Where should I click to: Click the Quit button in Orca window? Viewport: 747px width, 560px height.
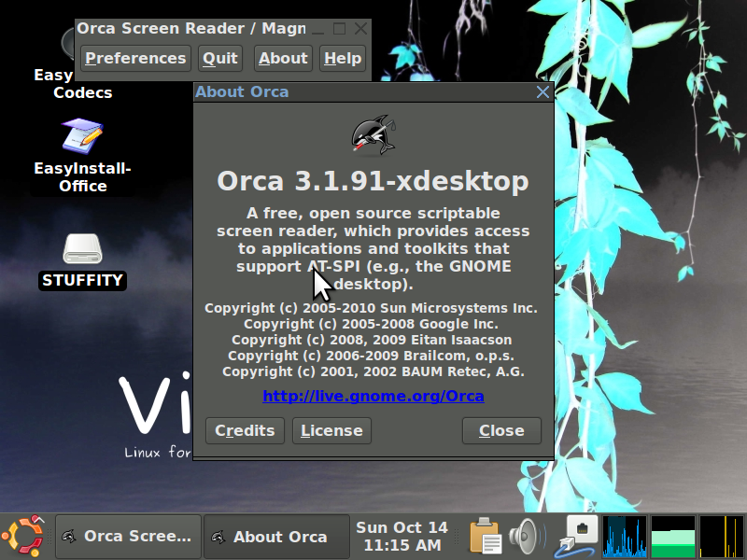[x=220, y=58]
